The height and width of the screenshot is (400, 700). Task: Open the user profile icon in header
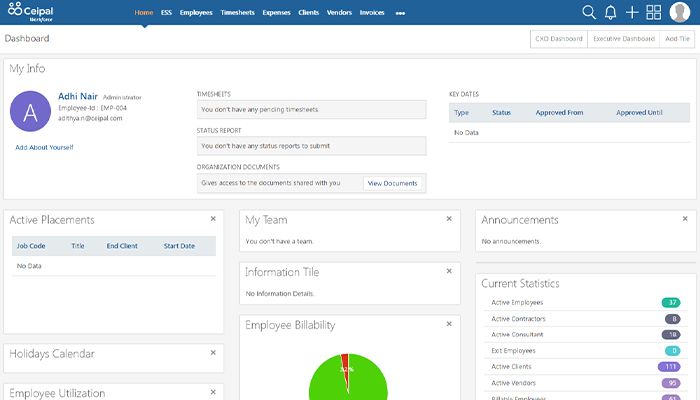(678, 12)
